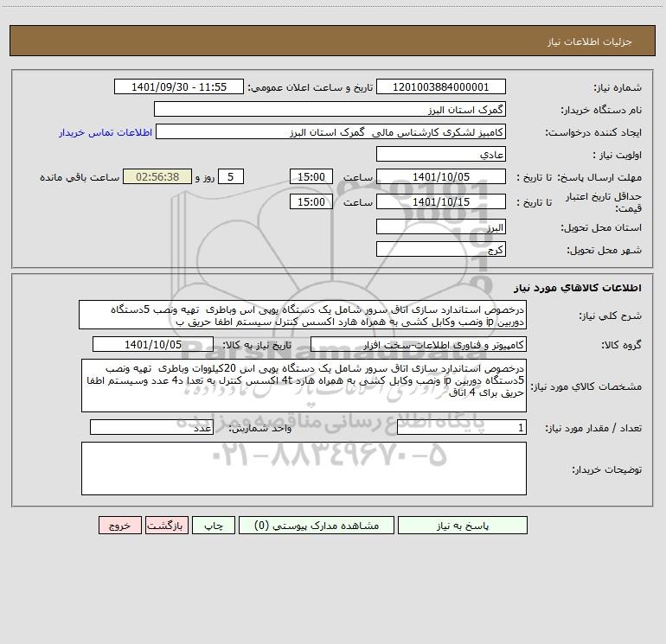666x644 pixels.
Task: Click goods need date 1401/10/05 beside تاریخ نیاز به کالا
Action: point(153,344)
